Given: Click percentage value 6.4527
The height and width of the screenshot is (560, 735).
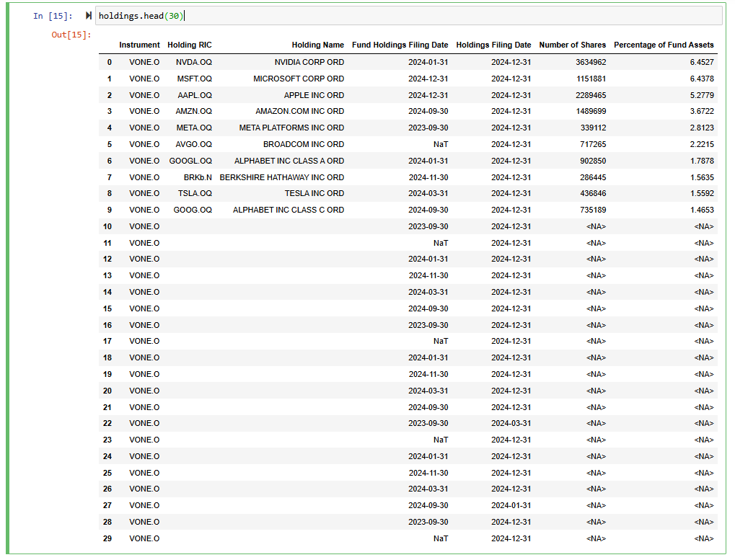Looking at the screenshot, I should click(x=702, y=62).
